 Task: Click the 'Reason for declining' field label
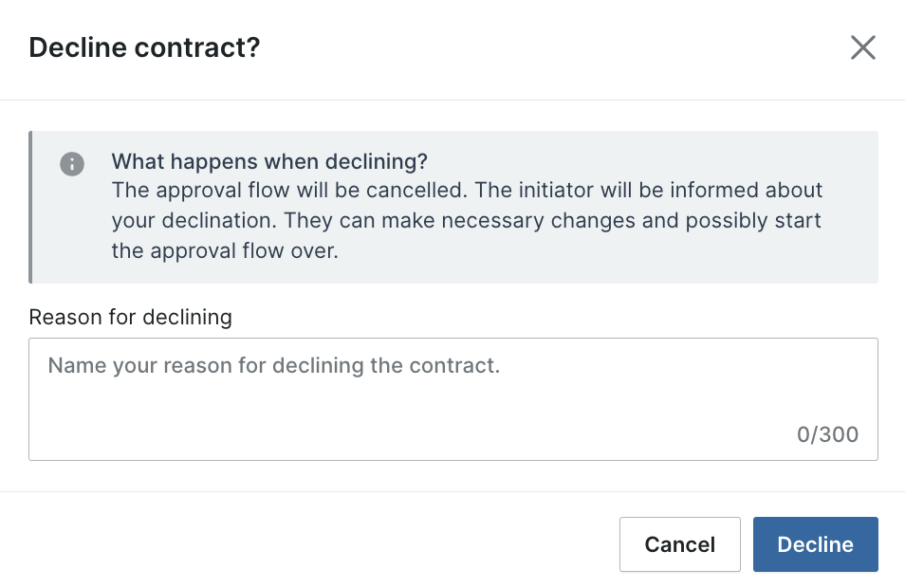[x=131, y=317]
